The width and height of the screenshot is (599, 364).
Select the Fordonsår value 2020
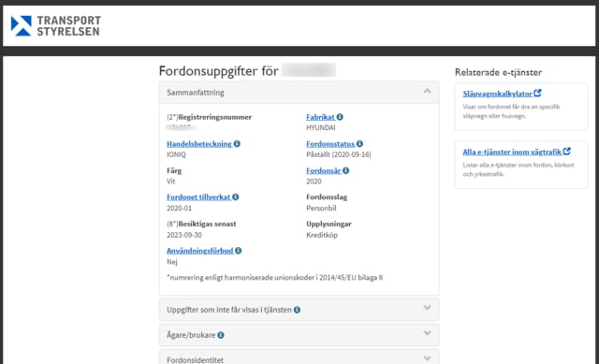[314, 181]
